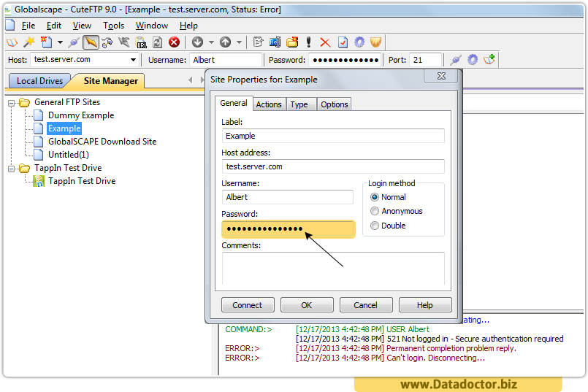The image size is (588, 392).
Task: Click the Properties checkmark page icon
Action: [x=343, y=42]
